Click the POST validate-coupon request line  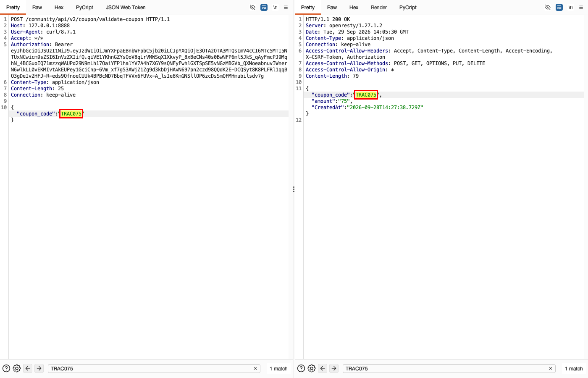pyautogui.click(x=90, y=19)
